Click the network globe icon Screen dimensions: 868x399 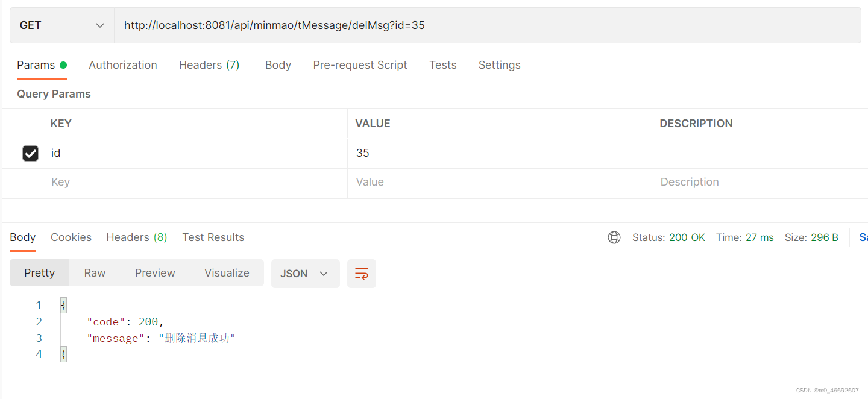614,237
